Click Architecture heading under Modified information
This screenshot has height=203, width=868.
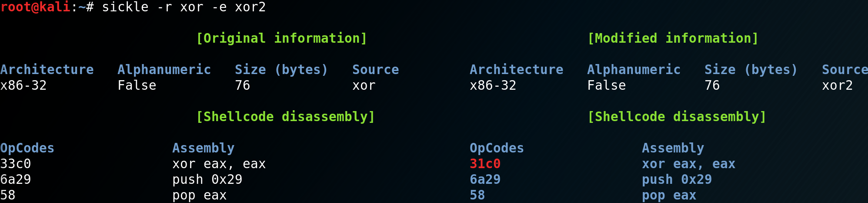(516, 70)
